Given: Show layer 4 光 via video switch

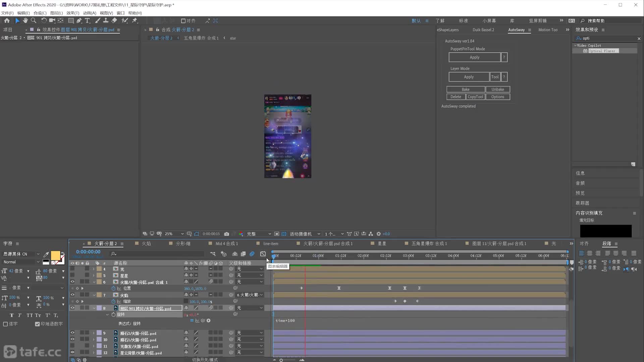Looking at the screenshot, I should pos(72,269).
